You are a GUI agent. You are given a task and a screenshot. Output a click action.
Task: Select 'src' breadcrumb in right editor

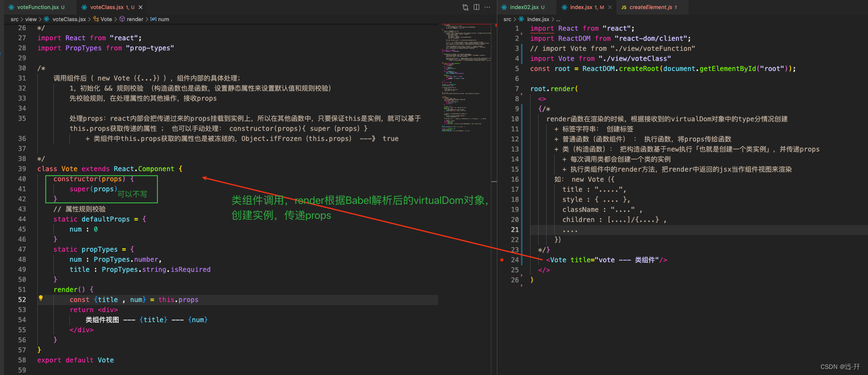(x=507, y=19)
